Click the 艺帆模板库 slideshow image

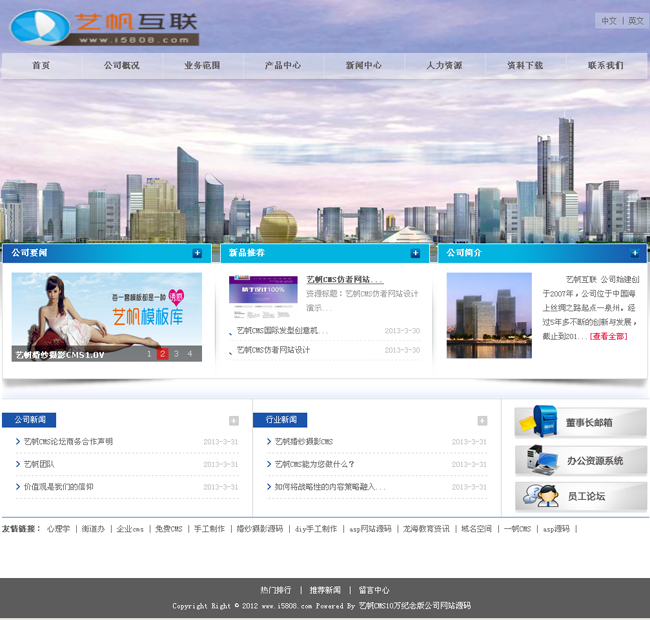click(x=107, y=317)
